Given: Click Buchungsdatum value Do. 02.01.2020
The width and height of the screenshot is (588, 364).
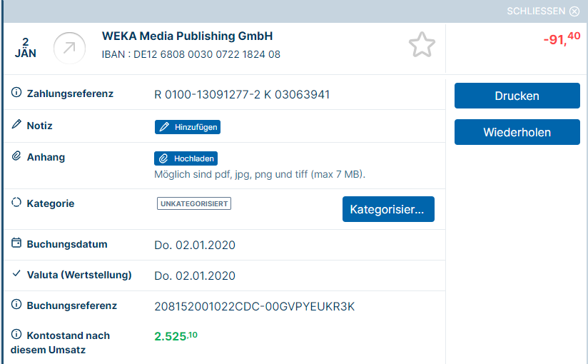Looking at the screenshot, I should coord(195,245).
